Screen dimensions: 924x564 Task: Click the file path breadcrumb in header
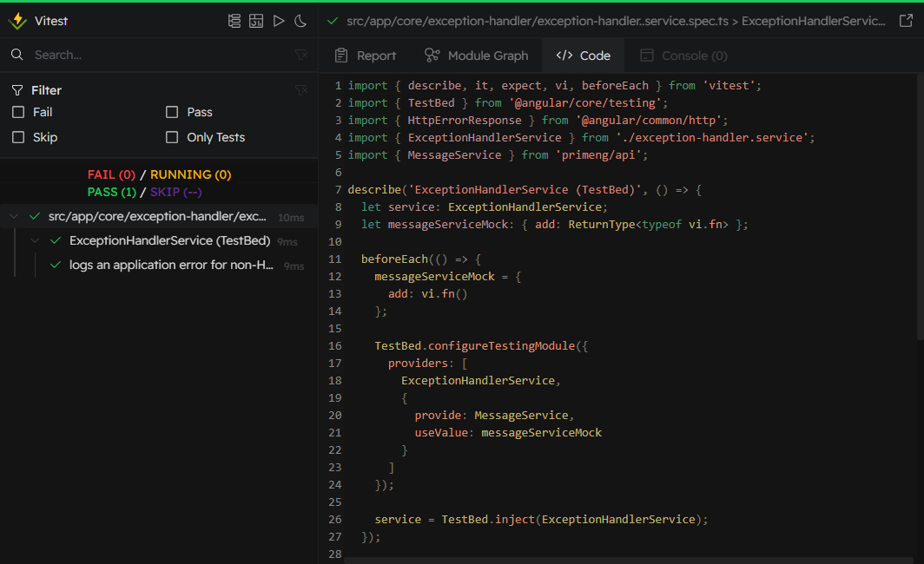pos(616,21)
